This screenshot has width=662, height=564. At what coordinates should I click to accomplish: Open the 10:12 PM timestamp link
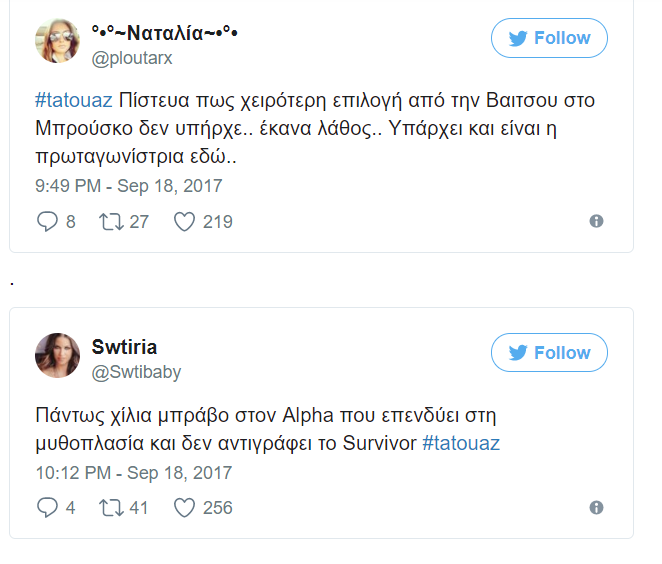pyautogui.click(x=133, y=472)
